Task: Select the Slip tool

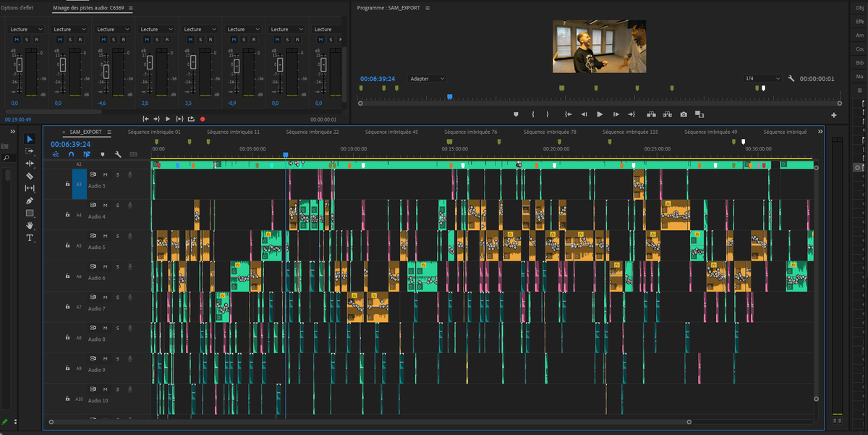Action: tap(30, 188)
